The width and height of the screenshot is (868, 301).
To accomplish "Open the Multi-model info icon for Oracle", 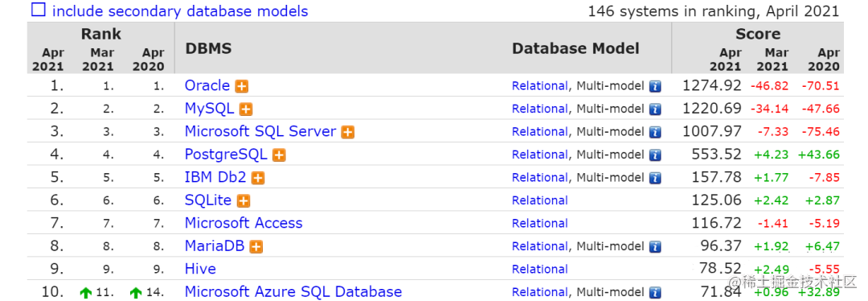I will tap(656, 86).
